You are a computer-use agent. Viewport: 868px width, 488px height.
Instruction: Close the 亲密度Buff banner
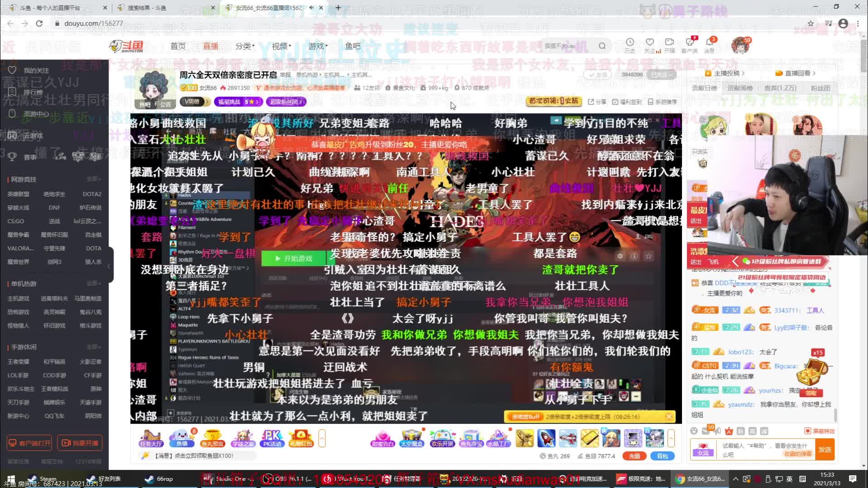click(x=669, y=416)
